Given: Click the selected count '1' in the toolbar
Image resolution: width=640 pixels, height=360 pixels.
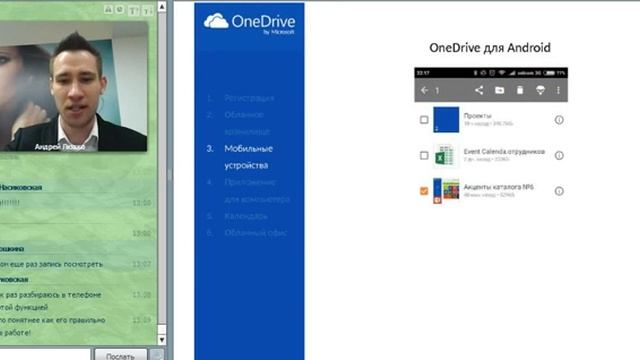Looking at the screenshot, I should (x=437, y=90).
